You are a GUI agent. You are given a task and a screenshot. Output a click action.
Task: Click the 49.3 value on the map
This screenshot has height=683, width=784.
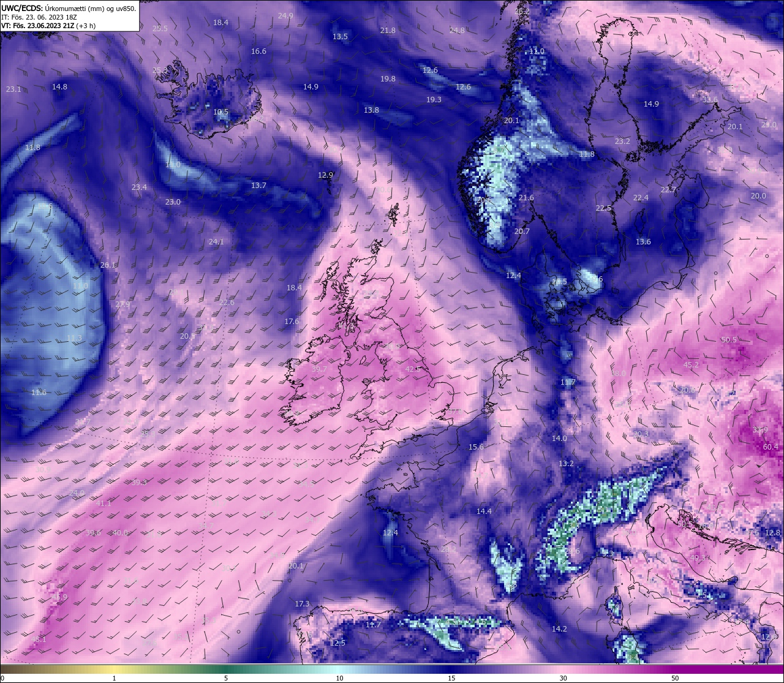(x=698, y=558)
